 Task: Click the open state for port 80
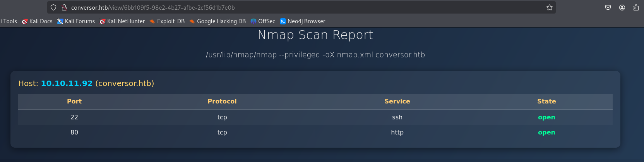[546, 132]
